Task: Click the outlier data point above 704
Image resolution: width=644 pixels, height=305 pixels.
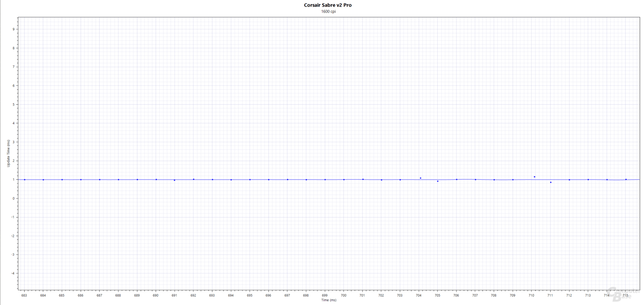Action: [420, 178]
